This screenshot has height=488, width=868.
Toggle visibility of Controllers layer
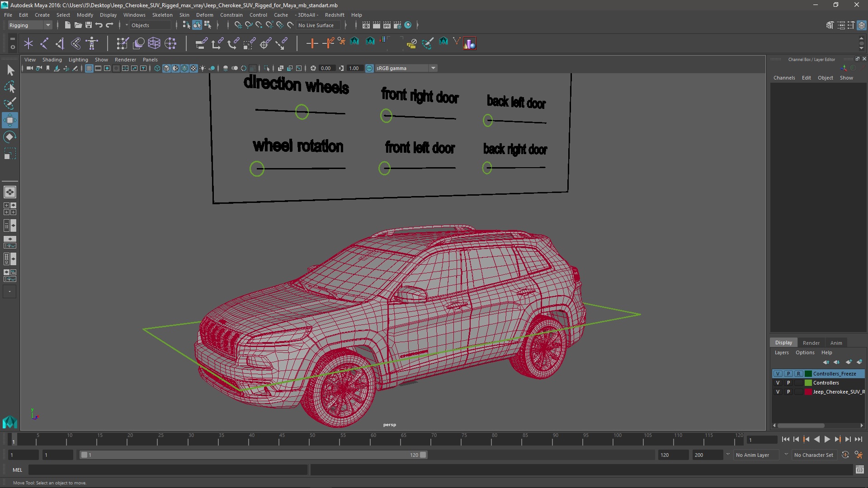click(778, 383)
